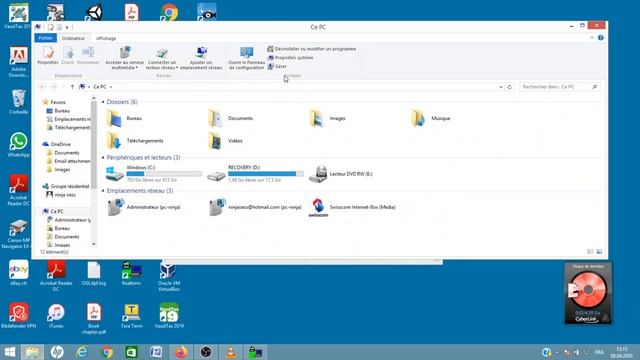Screen dimensions: 640x360
Task: Select Swisscom Internet-Box (Media)
Action: point(352,207)
